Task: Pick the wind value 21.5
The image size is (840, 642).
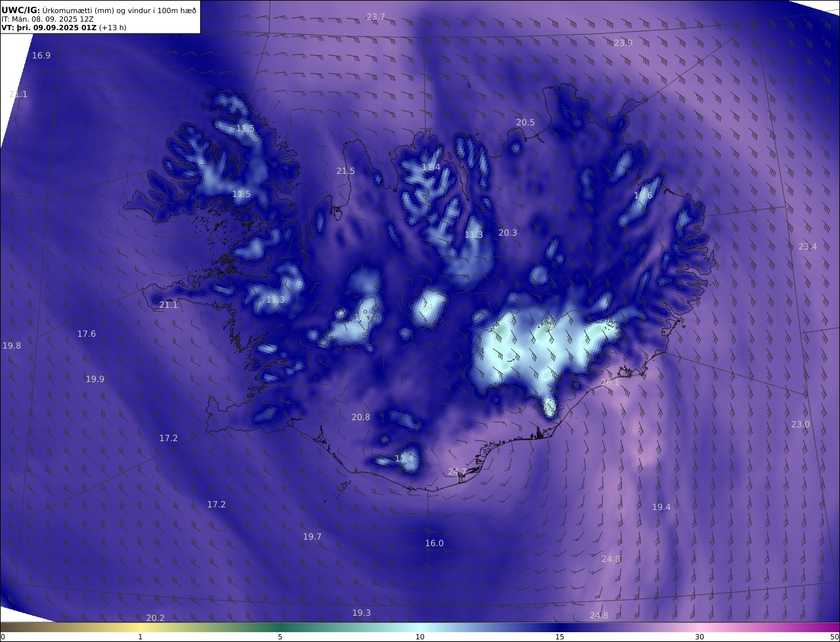Action: pos(346,171)
